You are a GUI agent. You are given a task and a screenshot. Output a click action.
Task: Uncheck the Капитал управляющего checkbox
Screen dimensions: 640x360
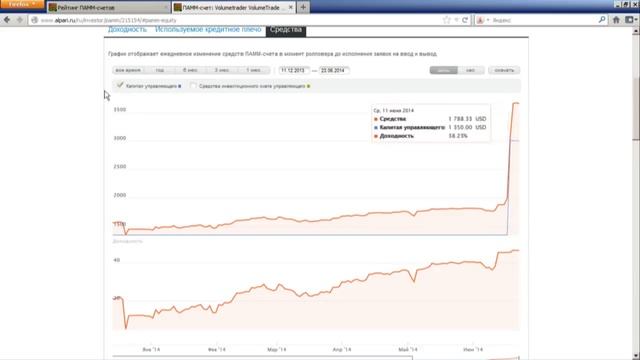point(120,85)
